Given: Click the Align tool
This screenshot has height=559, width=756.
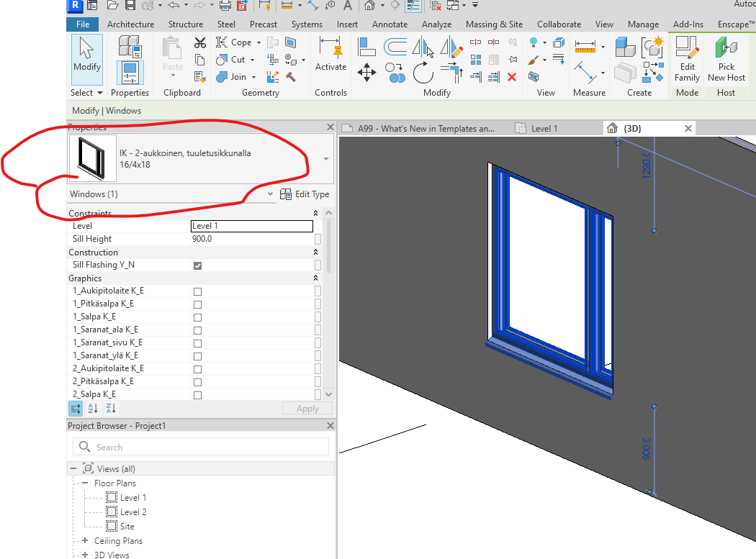Looking at the screenshot, I should tap(366, 46).
